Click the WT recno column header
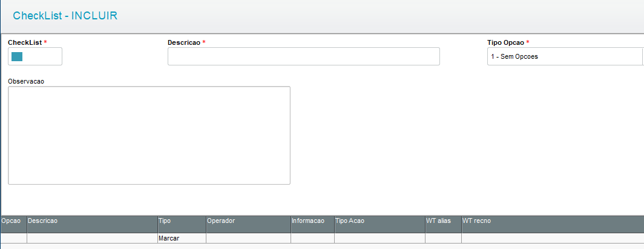 coord(553,224)
